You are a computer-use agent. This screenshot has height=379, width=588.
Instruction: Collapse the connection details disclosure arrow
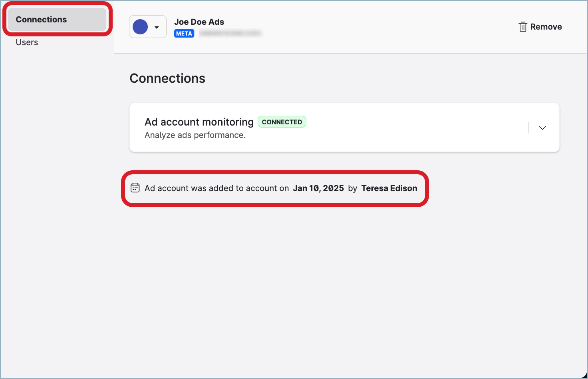pyautogui.click(x=542, y=128)
